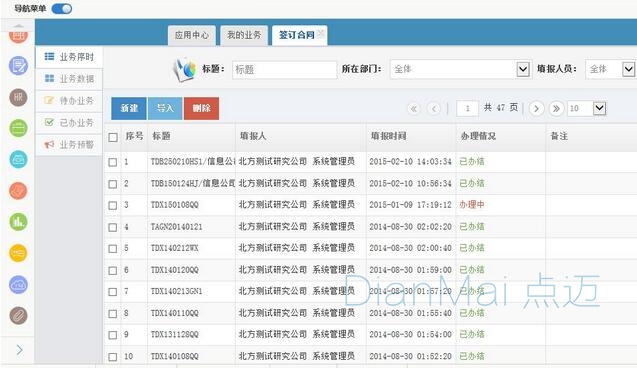
Task: Switch to the 应用中心 tab
Action: (192, 35)
